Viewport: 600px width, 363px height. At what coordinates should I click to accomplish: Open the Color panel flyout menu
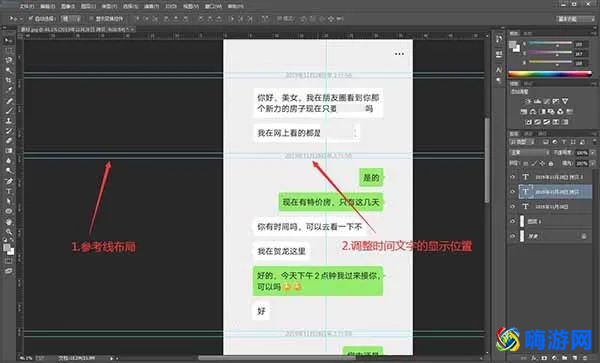pyautogui.click(x=594, y=34)
